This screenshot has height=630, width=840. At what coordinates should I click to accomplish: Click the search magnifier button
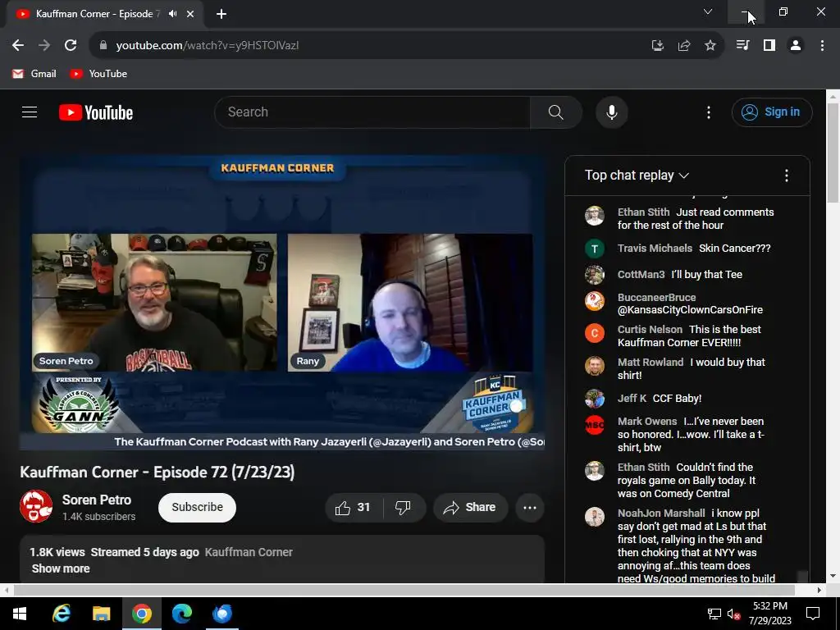point(555,112)
